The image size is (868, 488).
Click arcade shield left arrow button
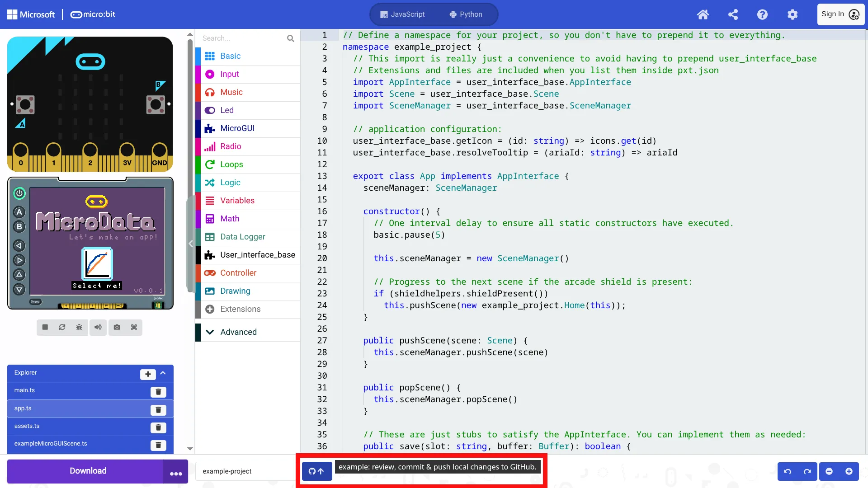[19, 246]
